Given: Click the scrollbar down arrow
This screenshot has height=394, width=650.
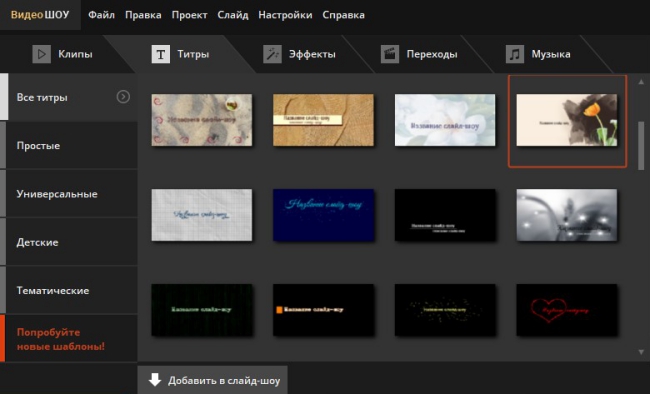Looking at the screenshot, I should [641, 352].
